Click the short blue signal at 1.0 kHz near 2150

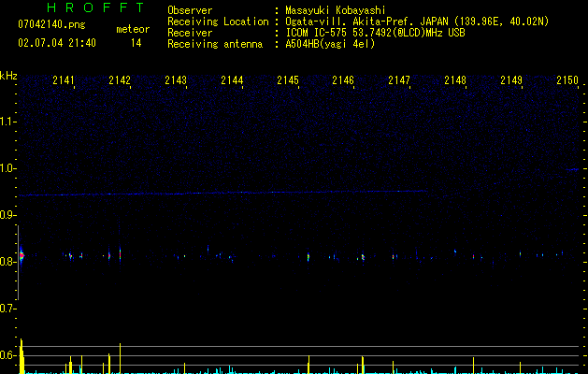[x=572, y=169]
